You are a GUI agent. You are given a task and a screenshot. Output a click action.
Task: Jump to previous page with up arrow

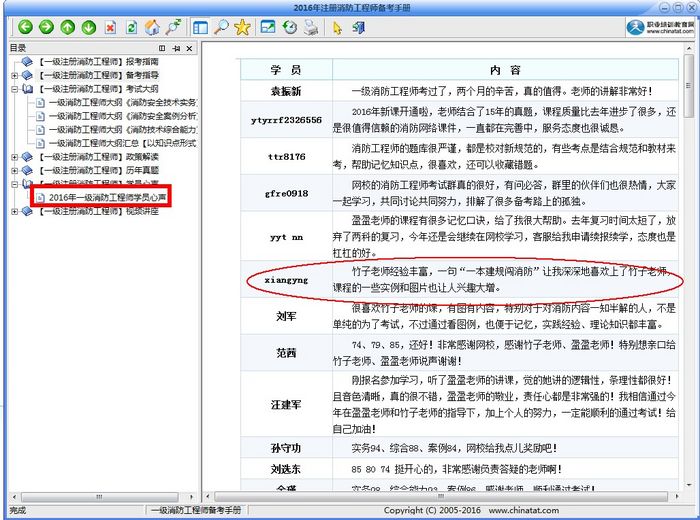68,27
